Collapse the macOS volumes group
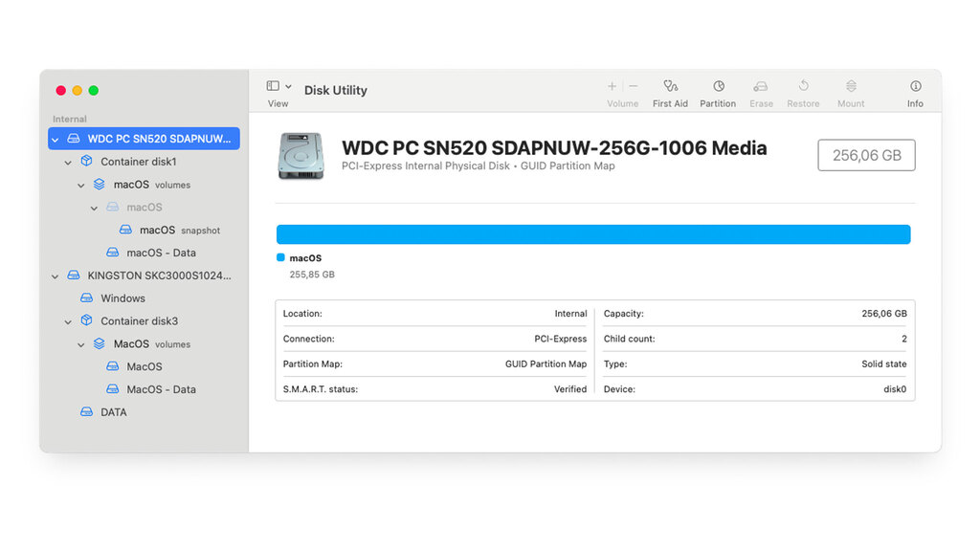 (x=81, y=186)
